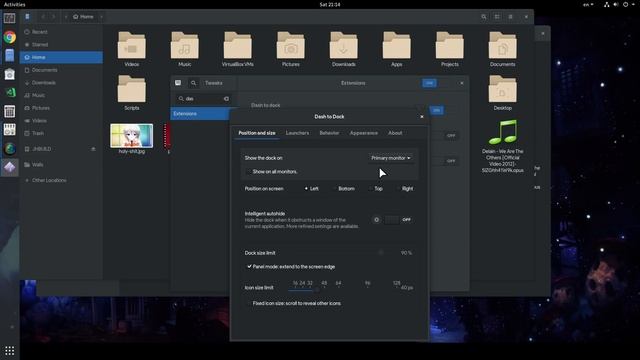The image size is (640, 360).
Task: Select the Position and size tab
Action: click(x=257, y=133)
